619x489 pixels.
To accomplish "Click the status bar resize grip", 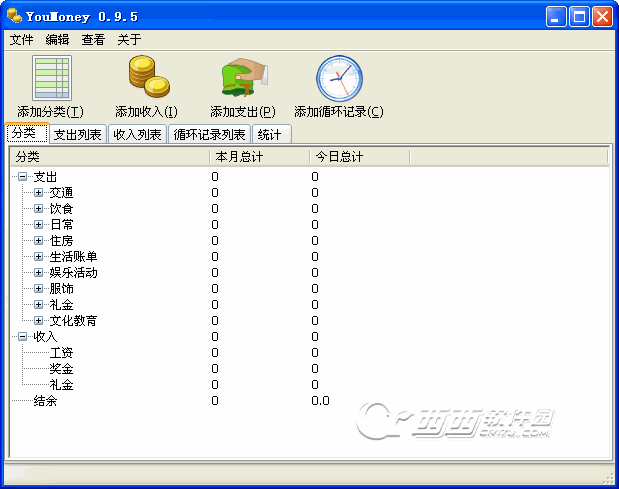I will 608,478.
